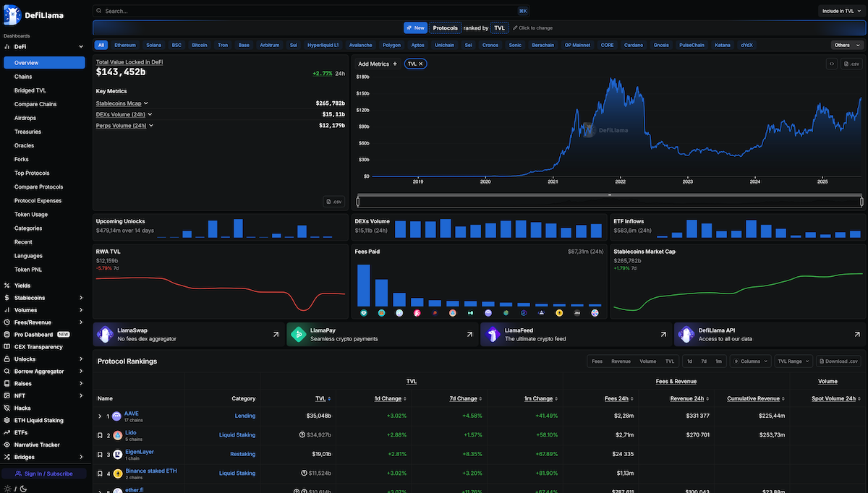The width and height of the screenshot is (868, 493).
Task: Open the EigenLayer protocol link
Action: click(x=140, y=452)
